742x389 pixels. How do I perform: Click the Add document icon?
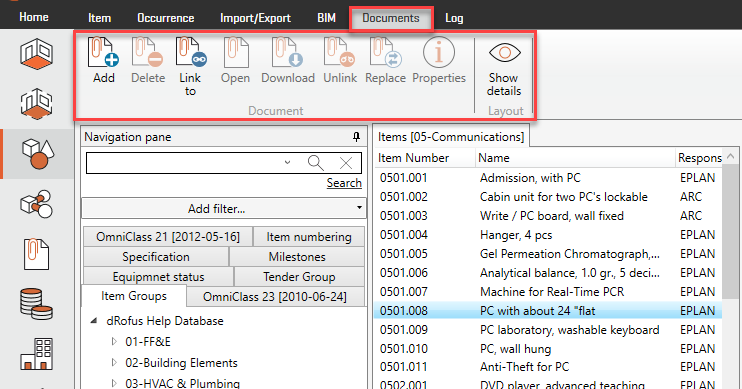point(103,53)
